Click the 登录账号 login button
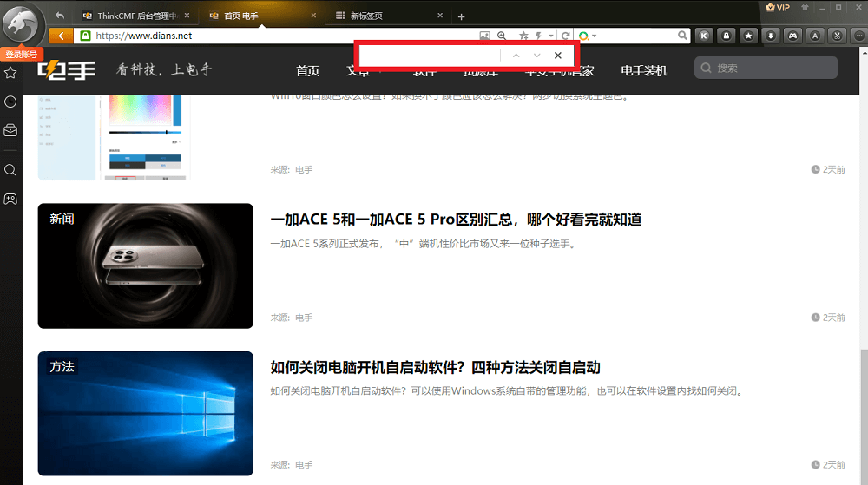This screenshot has height=485, width=868. (22, 54)
